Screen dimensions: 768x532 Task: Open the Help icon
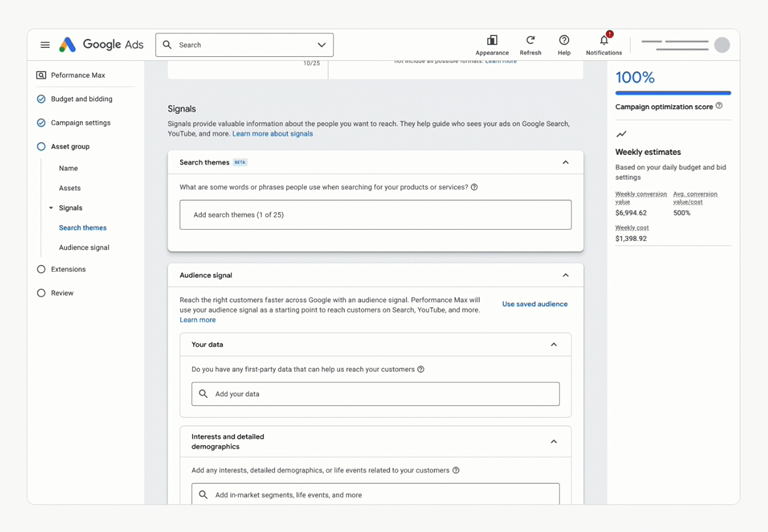[x=564, y=41]
